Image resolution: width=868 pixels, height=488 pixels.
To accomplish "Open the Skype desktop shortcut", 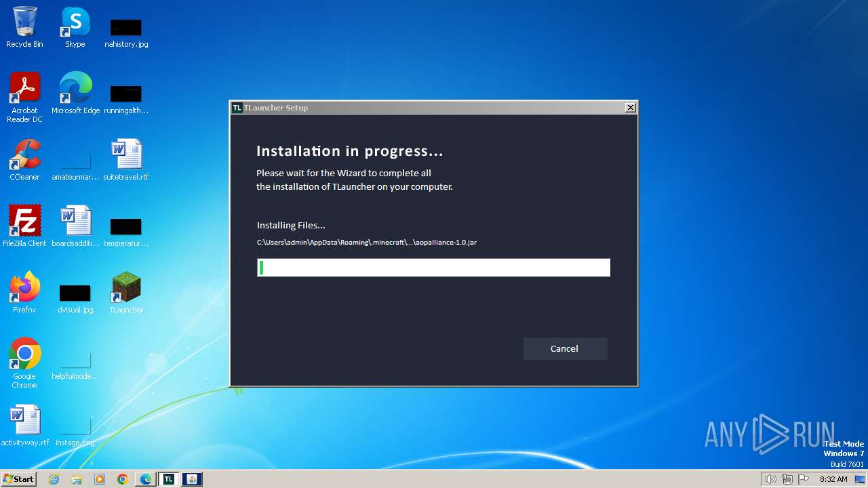I will 75,27.
